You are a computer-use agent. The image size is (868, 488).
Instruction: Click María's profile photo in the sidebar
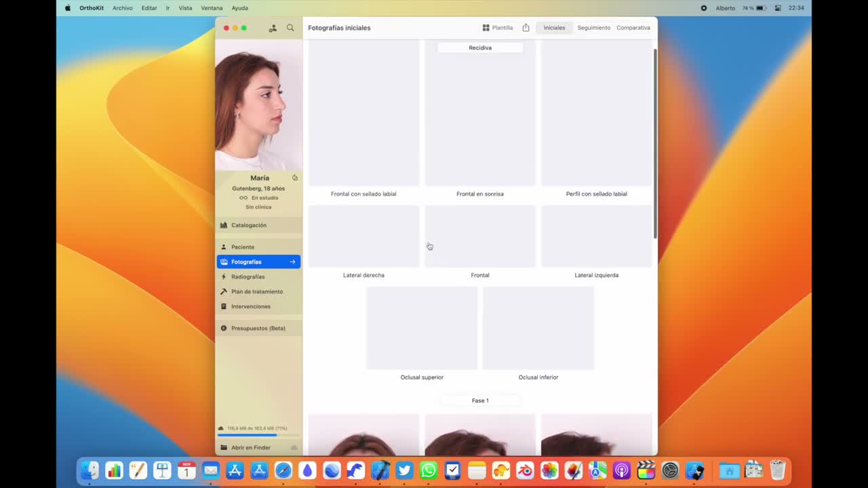pos(259,105)
